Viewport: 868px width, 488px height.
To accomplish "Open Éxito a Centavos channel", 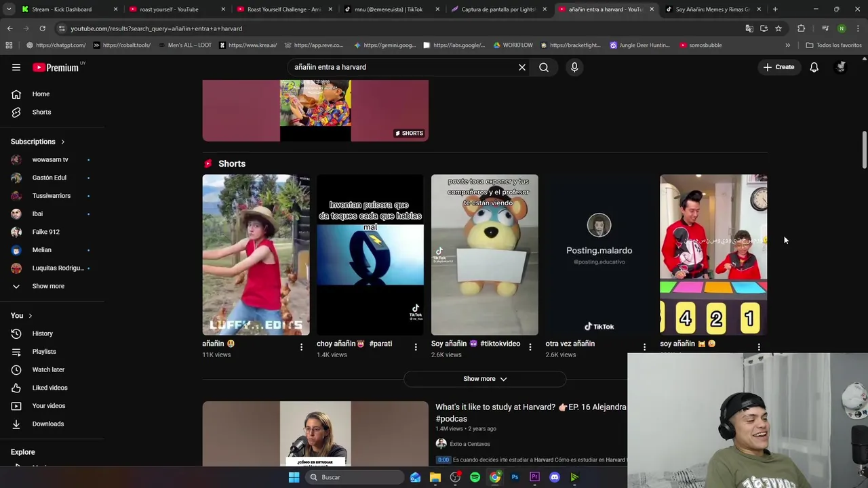I will [469, 444].
